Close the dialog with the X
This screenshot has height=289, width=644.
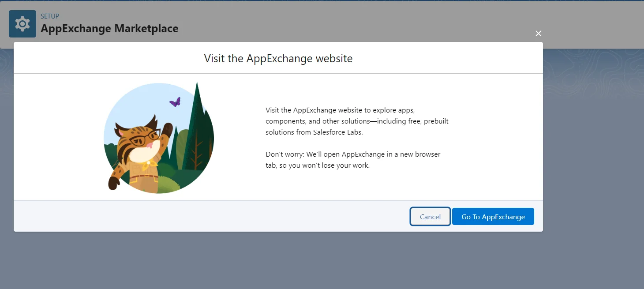[538, 34]
